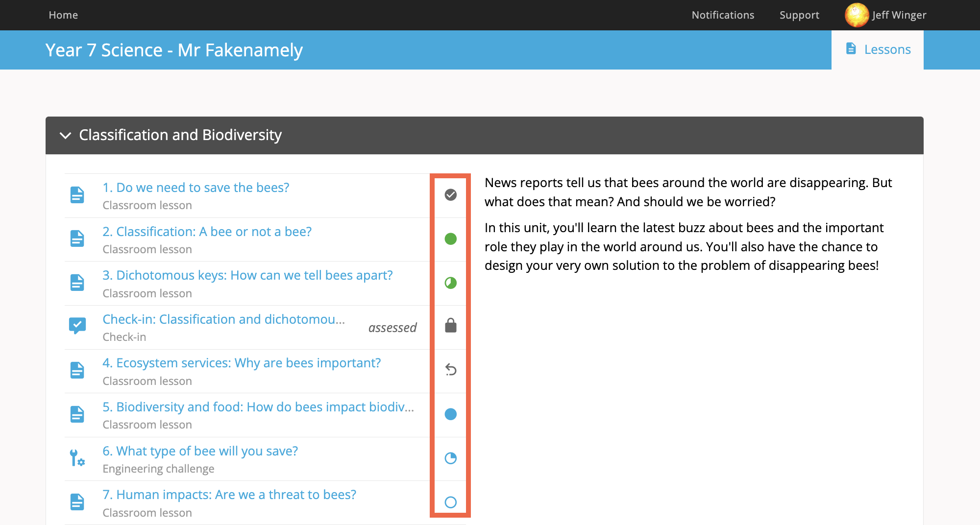Click quarter-filled blue circle of lesson 6
This screenshot has width=980, height=525.
pyautogui.click(x=450, y=458)
